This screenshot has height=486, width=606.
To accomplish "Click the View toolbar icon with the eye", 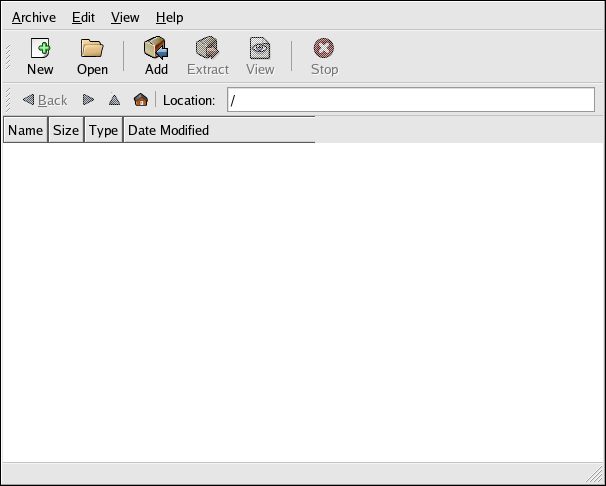I will tap(260, 56).
